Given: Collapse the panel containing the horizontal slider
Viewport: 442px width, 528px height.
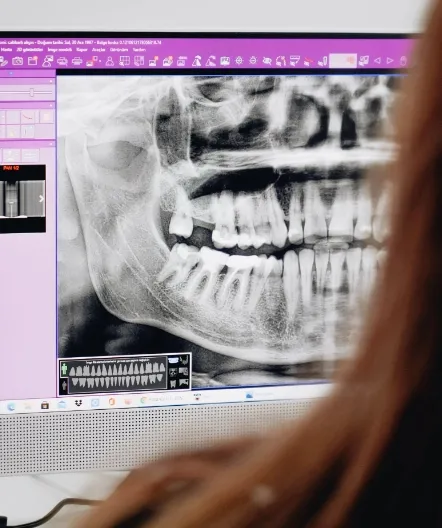Looking at the screenshot, I should pyautogui.click(x=51, y=81).
